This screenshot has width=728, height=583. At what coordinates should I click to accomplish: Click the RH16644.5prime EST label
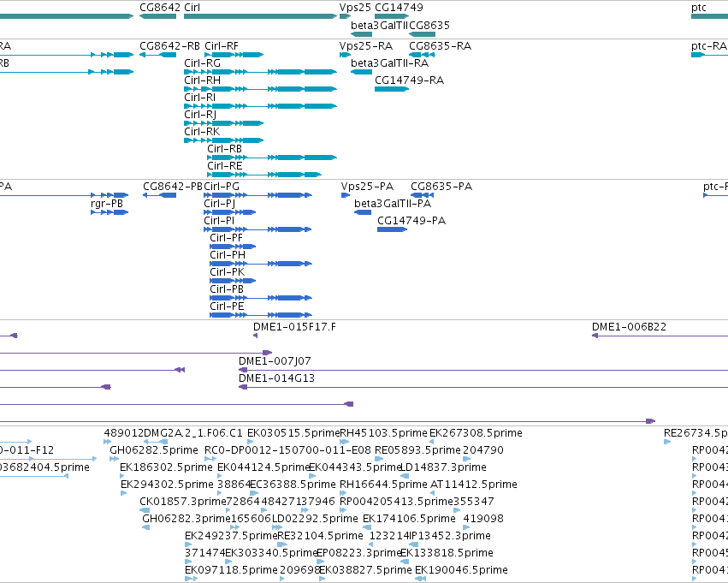click(383, 485)
